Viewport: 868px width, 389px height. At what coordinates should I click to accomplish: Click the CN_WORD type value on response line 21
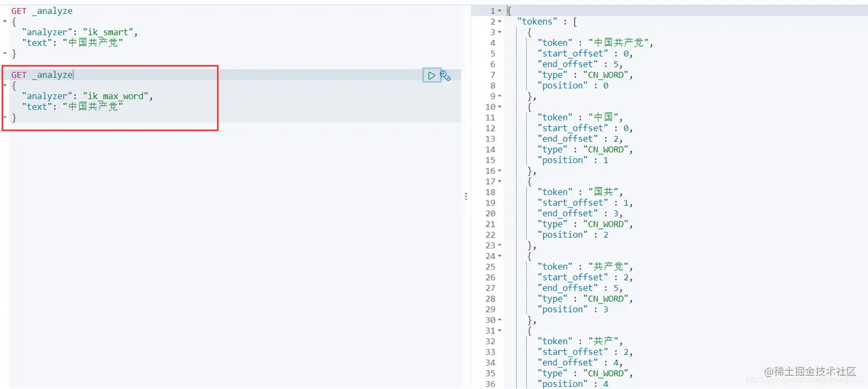(x=605, y=224)
